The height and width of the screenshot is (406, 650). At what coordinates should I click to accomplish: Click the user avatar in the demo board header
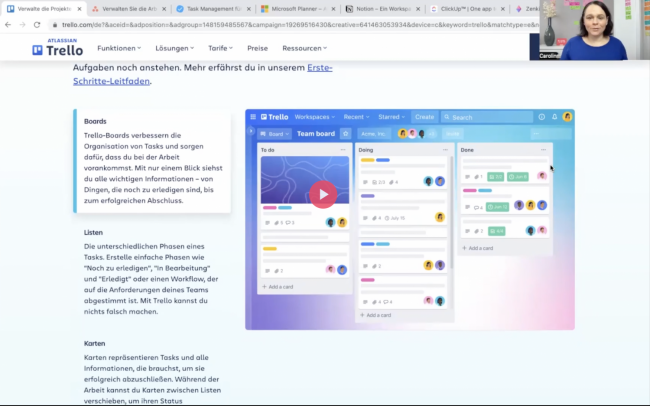tap(567, 117)
